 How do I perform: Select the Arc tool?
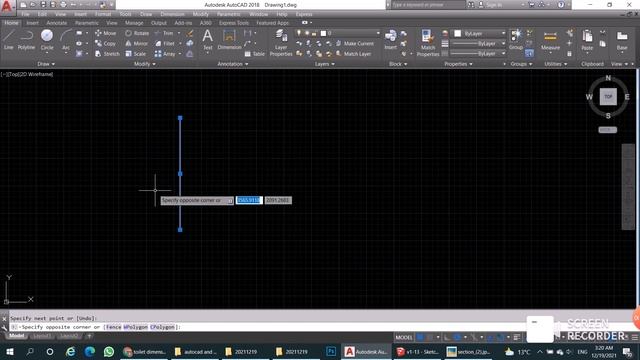point(66,40)
